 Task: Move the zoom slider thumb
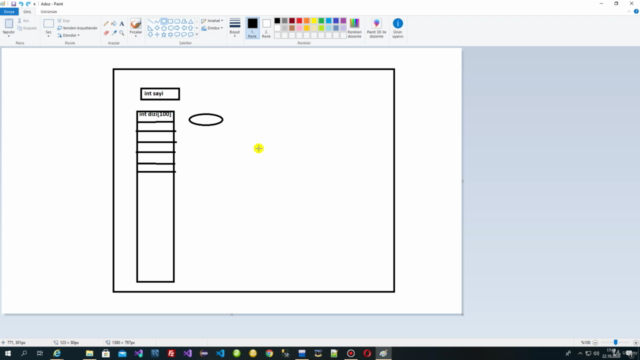pyautogui.click(x=616, y=342)
